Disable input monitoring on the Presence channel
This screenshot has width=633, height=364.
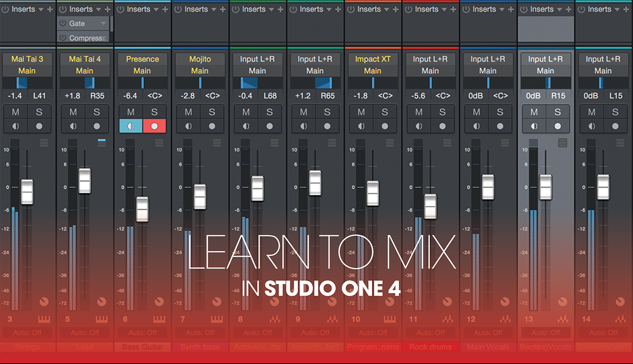(x=131, y=126)
